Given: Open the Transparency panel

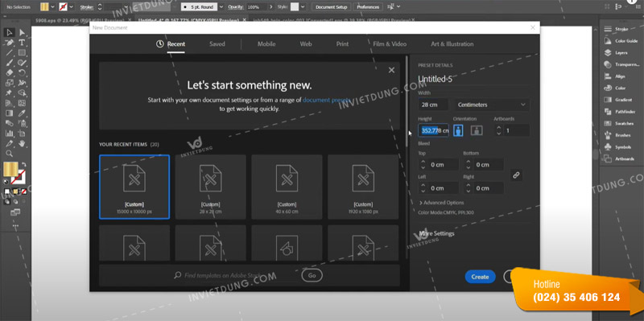Looking at the screenshot, I should click(x=621, y=64).
